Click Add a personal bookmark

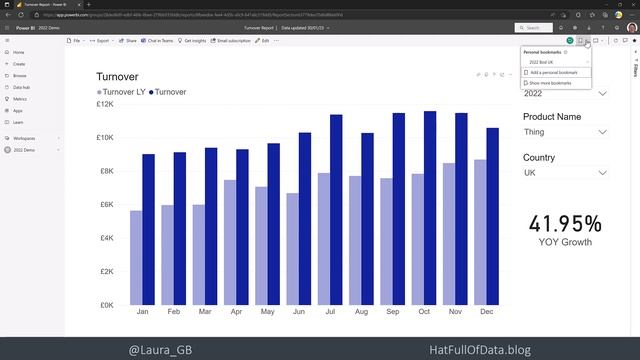tap(556, 73)
